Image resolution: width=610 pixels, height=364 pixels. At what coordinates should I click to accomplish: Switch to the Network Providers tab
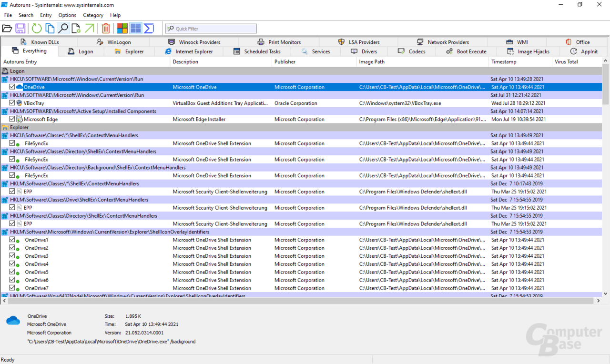pos(443,42)
